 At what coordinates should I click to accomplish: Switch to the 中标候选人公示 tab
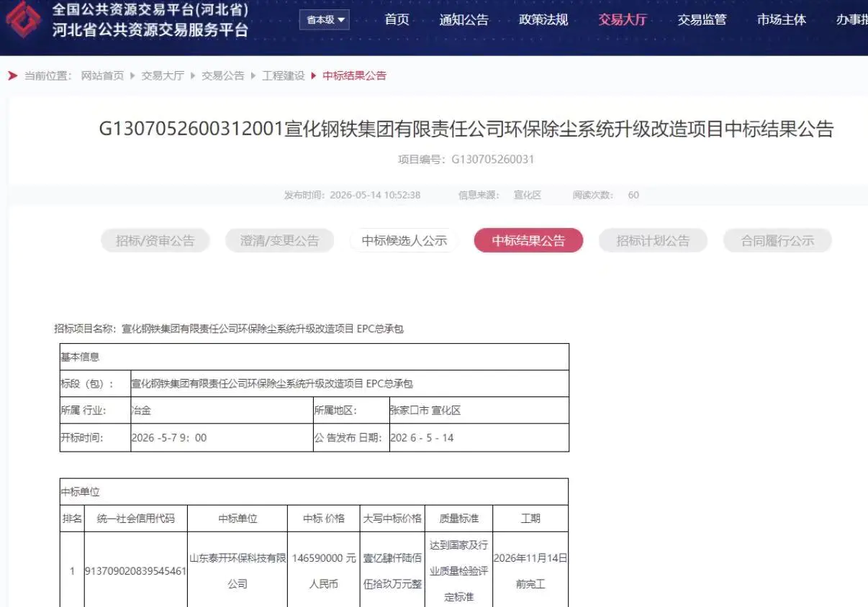coord(404,241)
